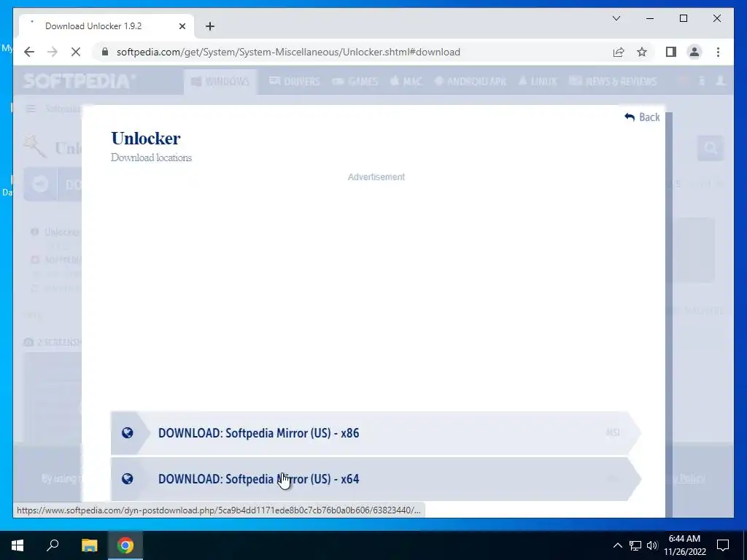Show hidden system tray icons
747x560 pixels.
click(617, 545)
